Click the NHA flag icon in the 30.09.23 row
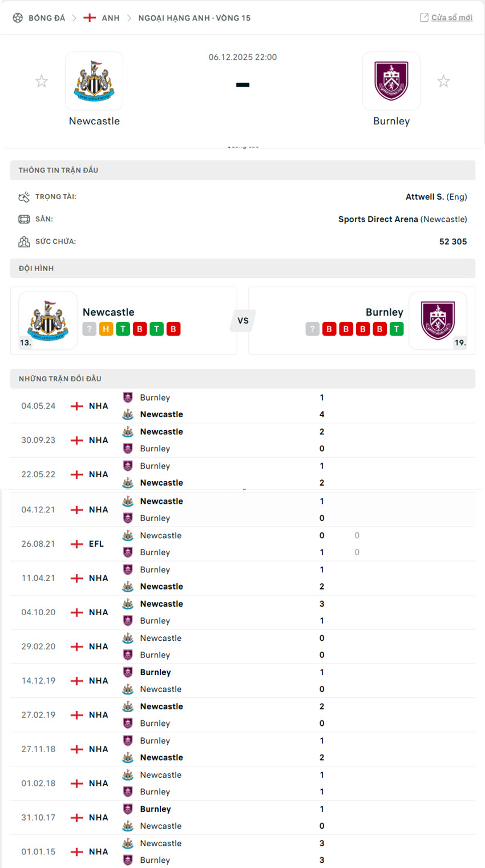 tap(77, 440)
